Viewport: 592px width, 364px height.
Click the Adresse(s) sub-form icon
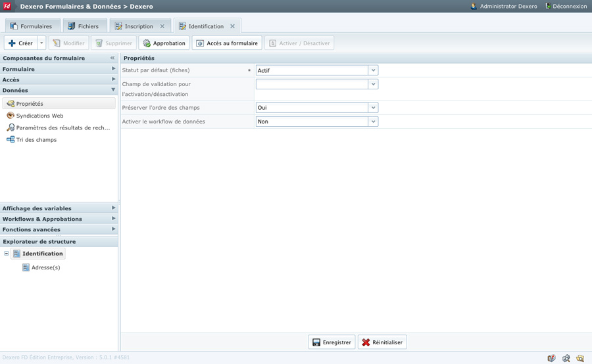tap(26, 267)
